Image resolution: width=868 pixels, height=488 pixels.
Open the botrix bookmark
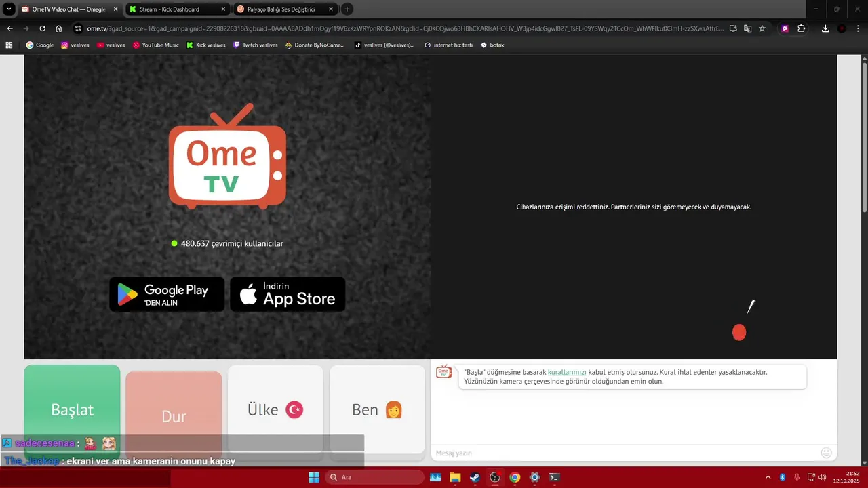(x=492, y=45)
